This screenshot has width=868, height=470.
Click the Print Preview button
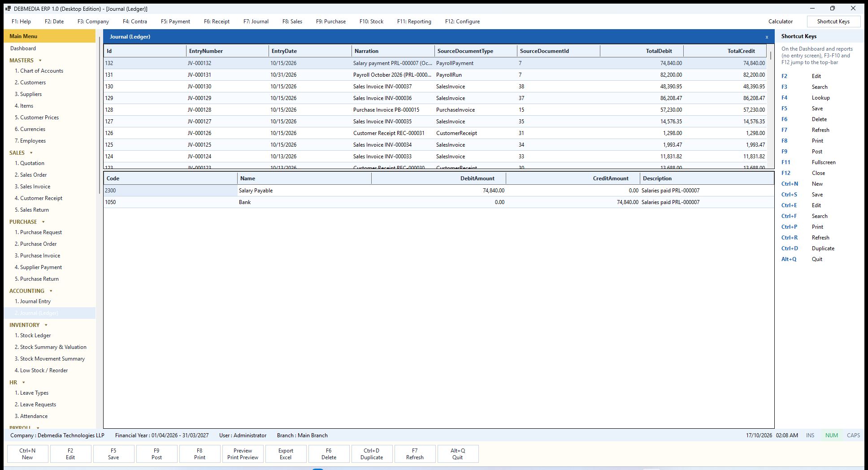[x=243, y=454]
